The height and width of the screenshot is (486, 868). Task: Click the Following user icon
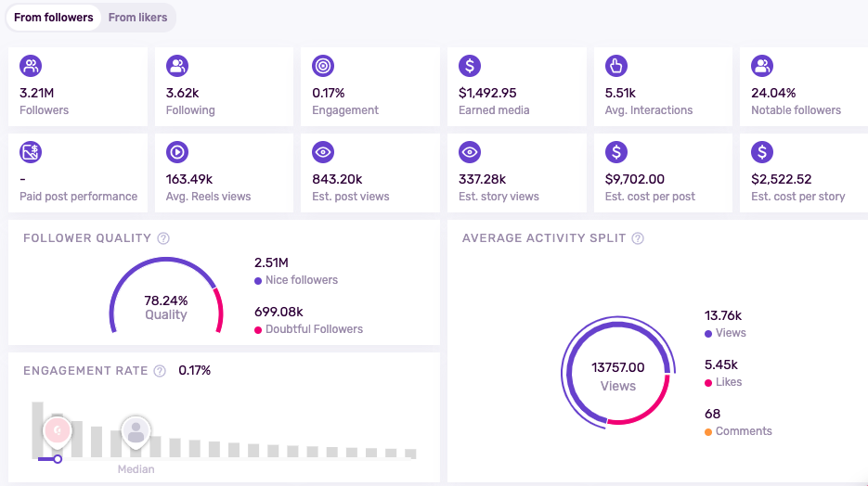(x=177, y=66)
